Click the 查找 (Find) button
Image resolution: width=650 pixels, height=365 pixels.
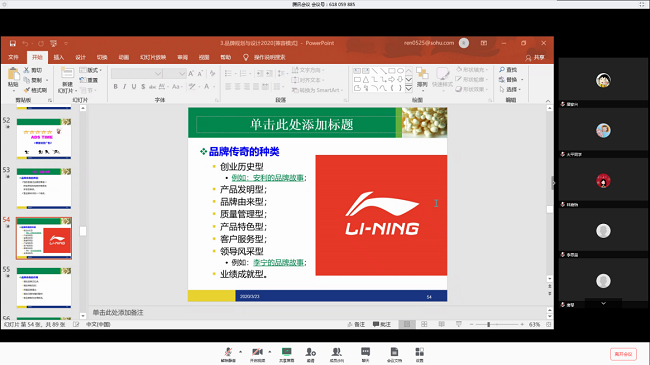pyautogui.click(x=508, y=70)
